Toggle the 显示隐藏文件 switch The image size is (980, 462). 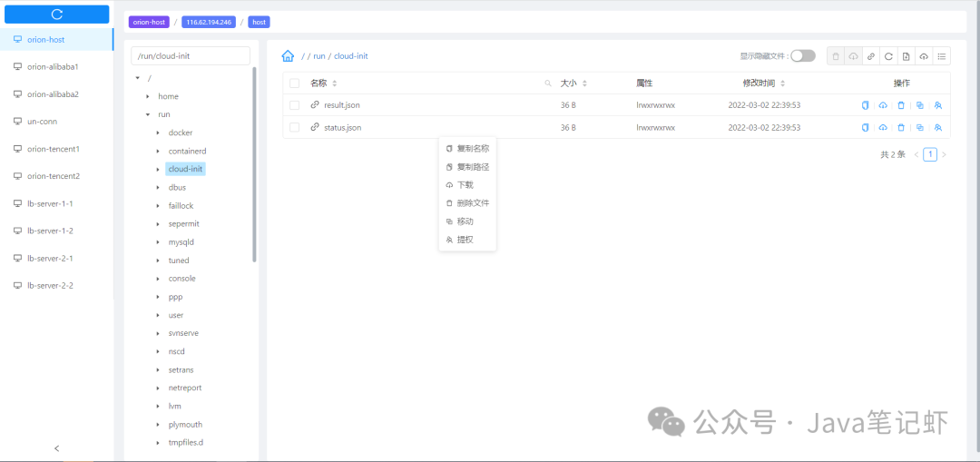tap(803, 55)
